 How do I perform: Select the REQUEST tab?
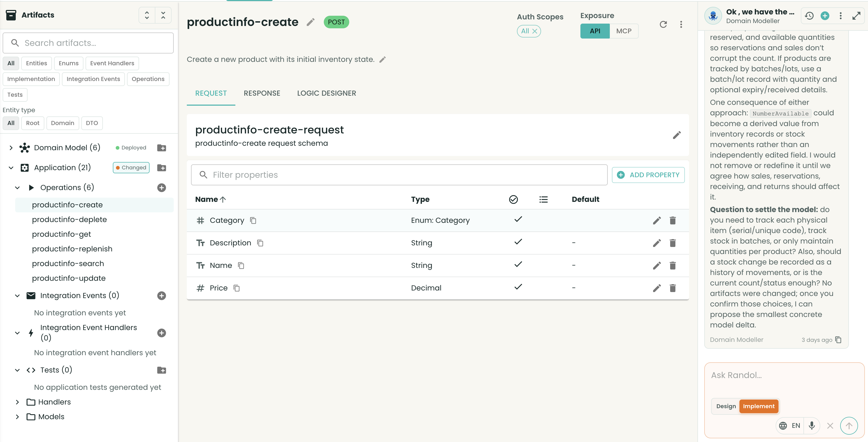(x=211, y=93)
